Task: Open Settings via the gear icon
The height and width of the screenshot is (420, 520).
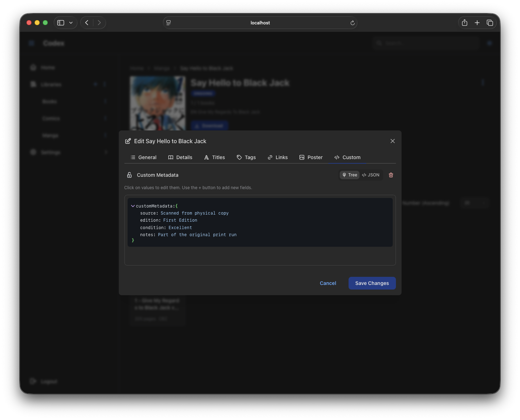Action: click(33, 152)
